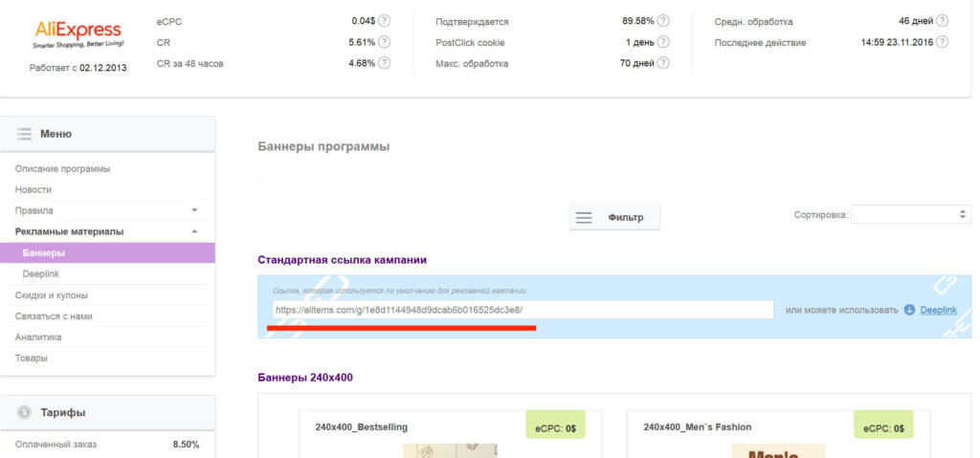
Task: Click the AliExpress logo
Action: pos(78,34)
